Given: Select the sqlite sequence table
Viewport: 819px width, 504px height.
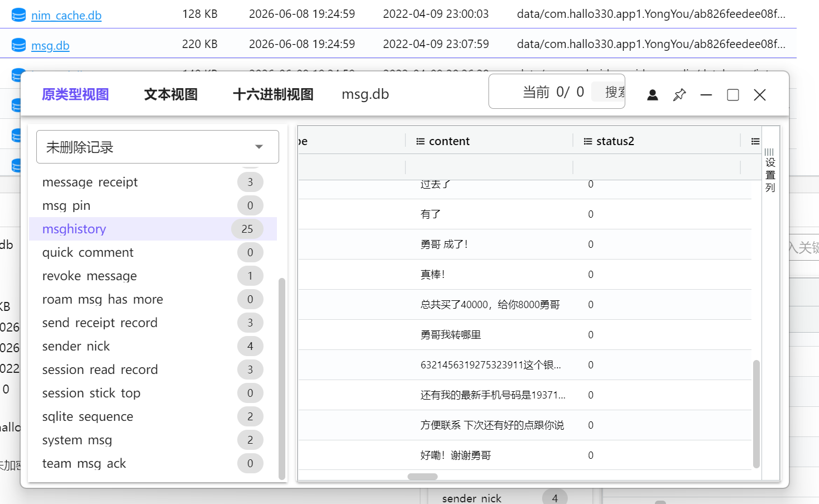Looking at the screenshot, I should click(153, 416).
